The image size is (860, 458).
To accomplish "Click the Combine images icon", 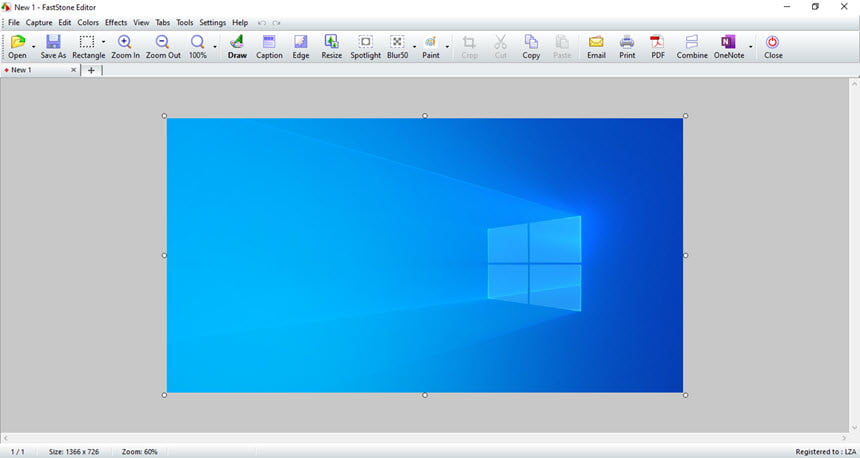I will point(692,42).
